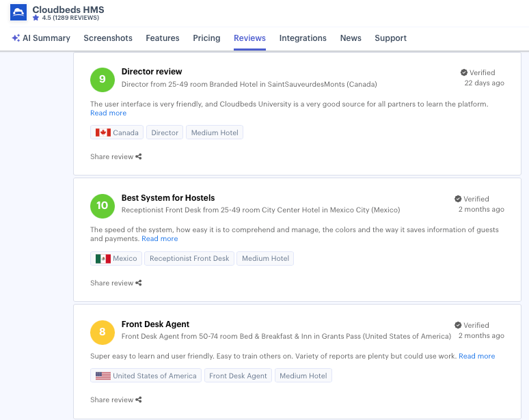Open the Features tab

(163, 38)
